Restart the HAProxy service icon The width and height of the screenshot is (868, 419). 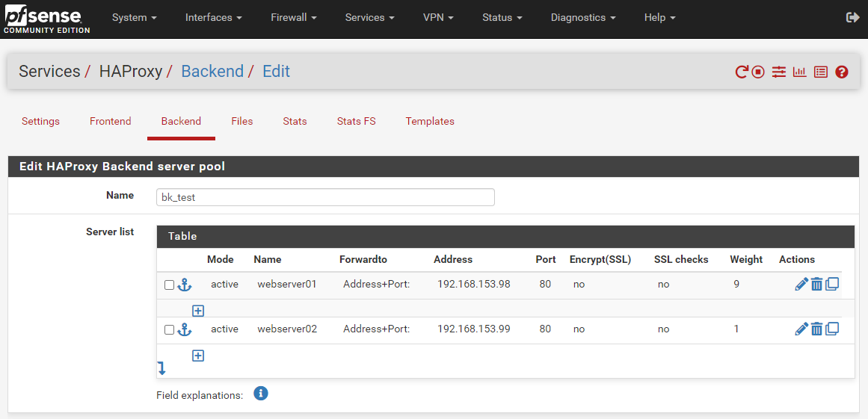[741, 72]
